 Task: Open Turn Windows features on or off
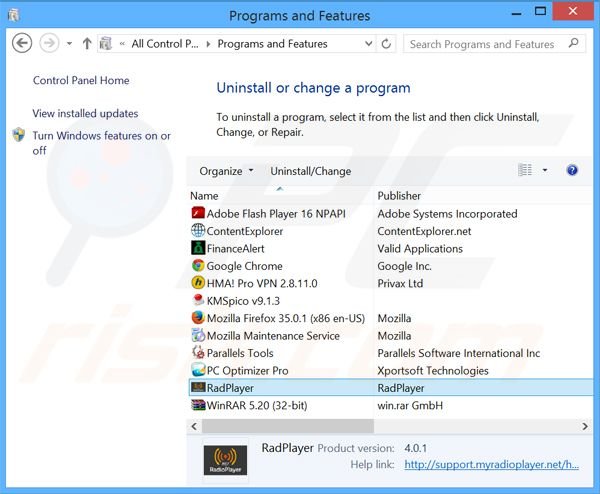(x=101, y=143)
